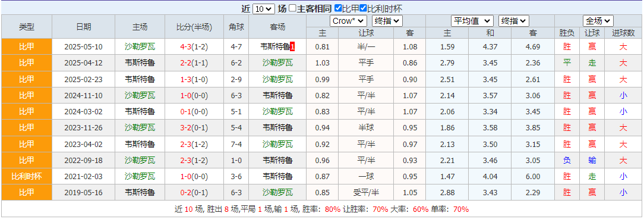Open score 0-2(0-1) from 2019-05-16
Image resolution: width=644 pixels, height=219 pixels.
click(194, 193)
